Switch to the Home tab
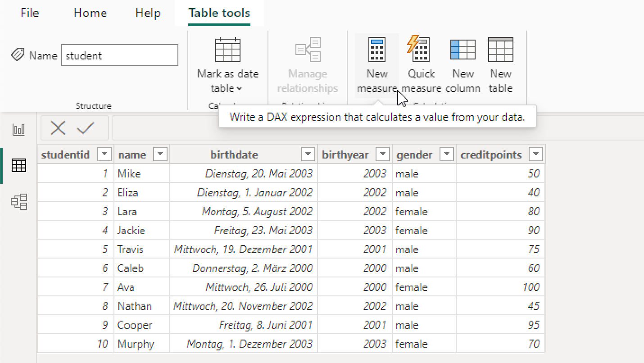Viewport: 644px width, 363px height. [x=90, y=13]
